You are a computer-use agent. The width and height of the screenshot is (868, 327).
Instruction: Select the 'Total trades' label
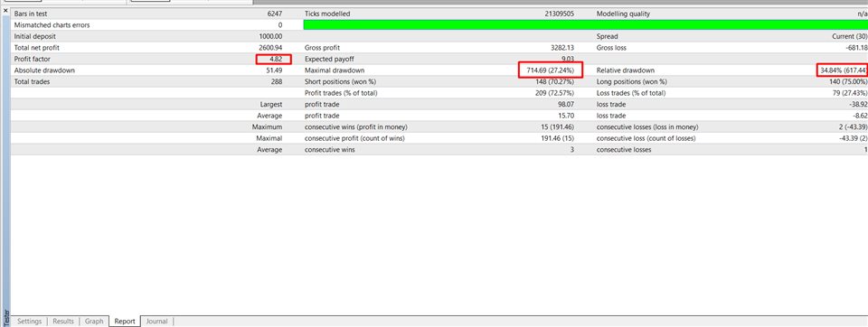point(33,82)
